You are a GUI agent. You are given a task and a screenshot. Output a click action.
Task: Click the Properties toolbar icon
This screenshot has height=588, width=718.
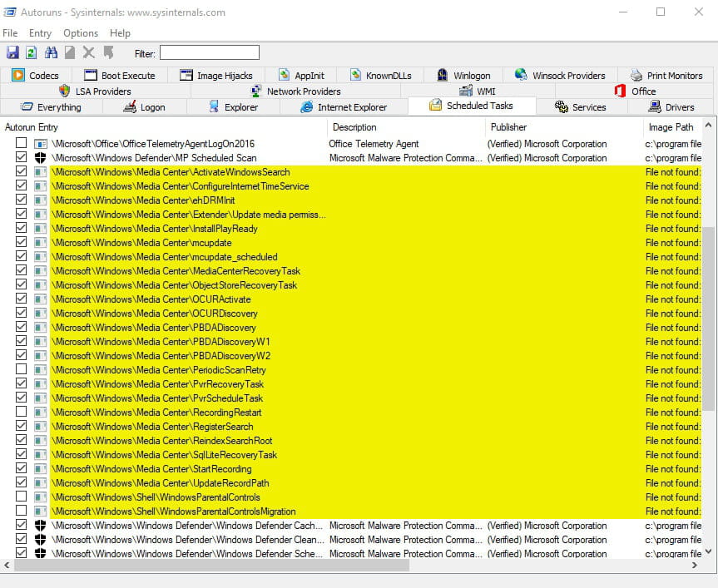[x=70, y=52]
